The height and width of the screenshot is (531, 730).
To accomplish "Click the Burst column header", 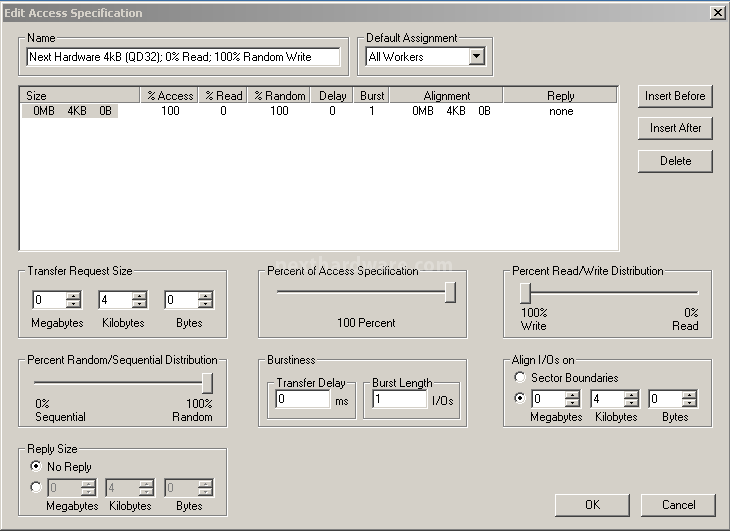I will [372, 96].
